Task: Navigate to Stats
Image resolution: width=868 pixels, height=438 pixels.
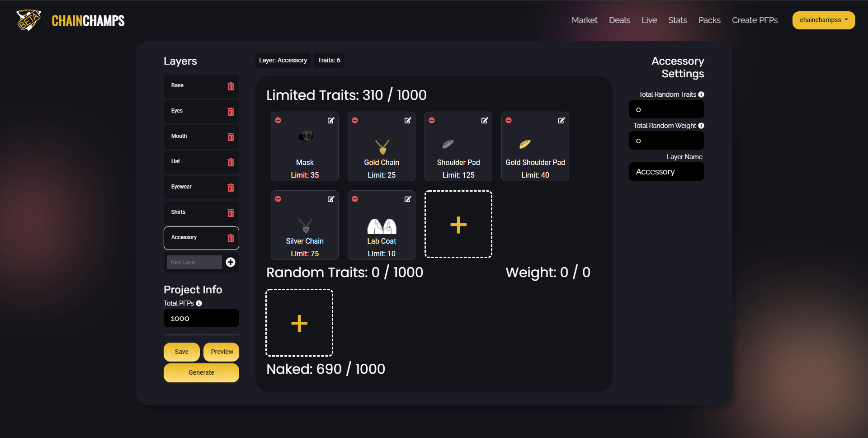Action: pyautogui.click(x=678, y=20)
